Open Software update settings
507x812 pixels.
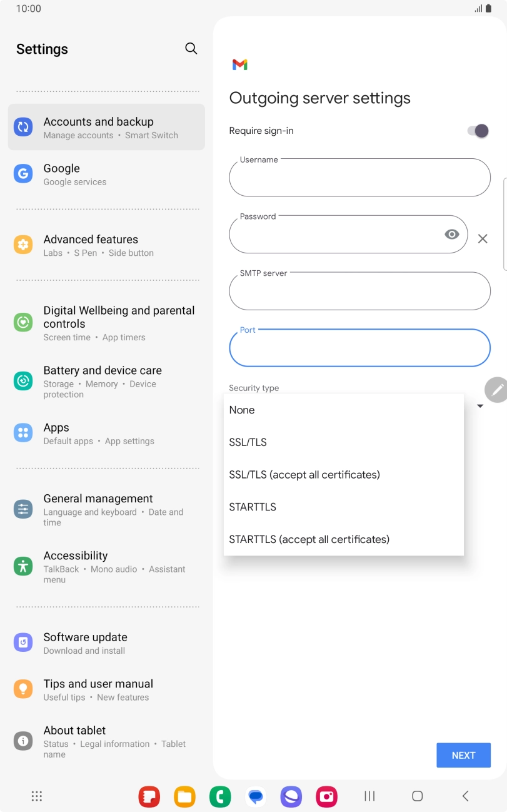[106, 642]
